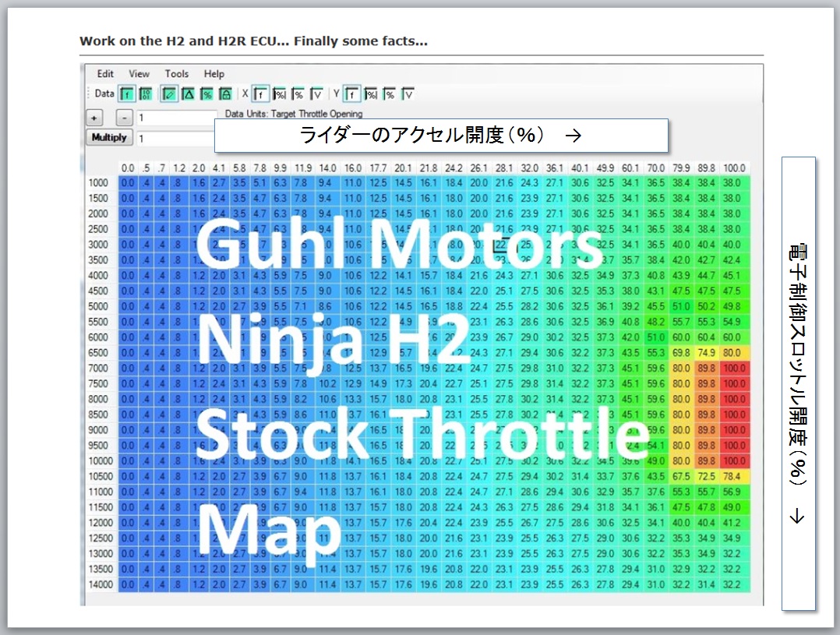Select X axis V voltage icon

(x=316, y=94)
